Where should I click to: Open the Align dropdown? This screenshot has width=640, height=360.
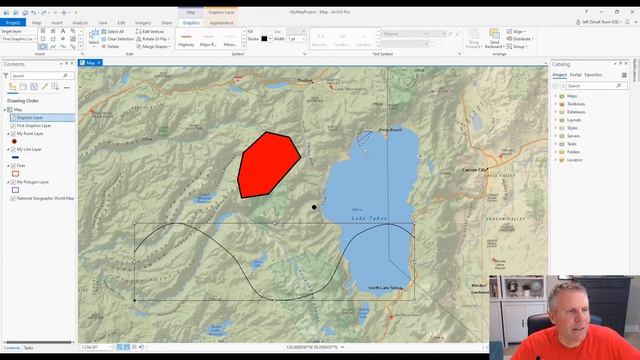coord(516,31)
